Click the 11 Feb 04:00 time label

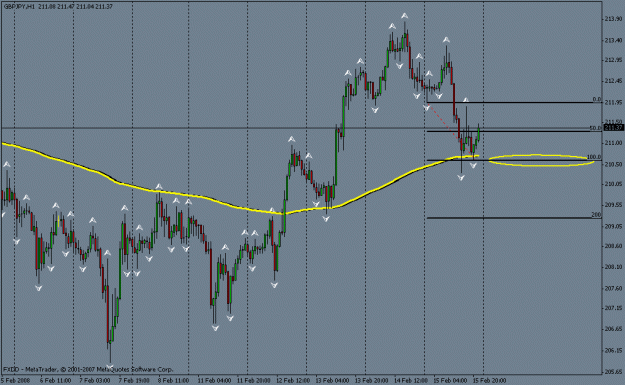point(214,380)
